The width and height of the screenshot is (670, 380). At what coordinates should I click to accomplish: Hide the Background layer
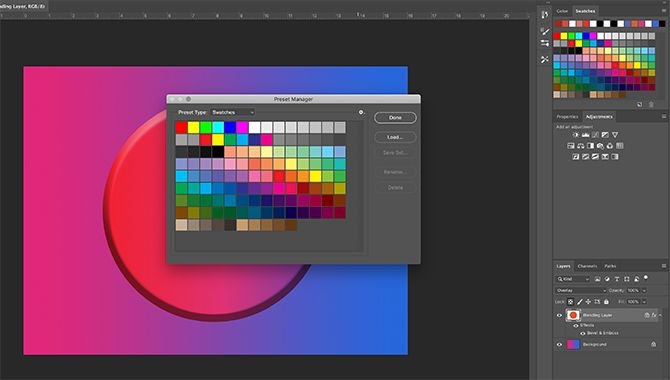point(559,344)
